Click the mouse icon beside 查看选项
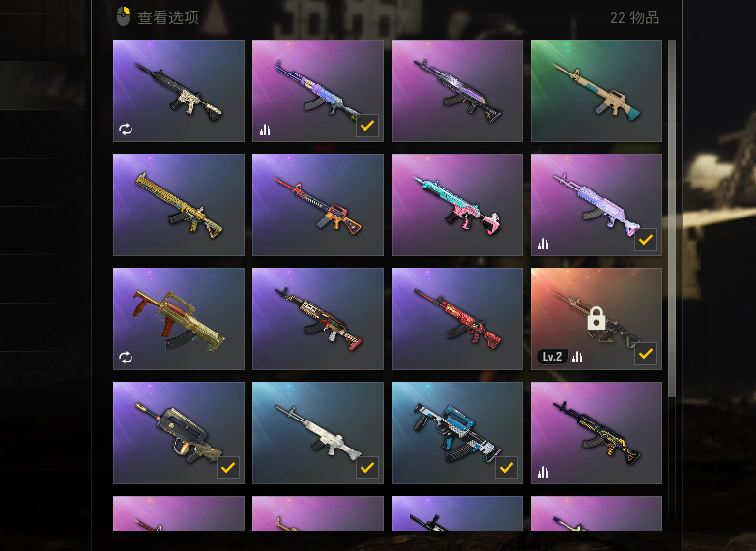The height and width of the screenshot is (551, 756). tap(124, 16)
